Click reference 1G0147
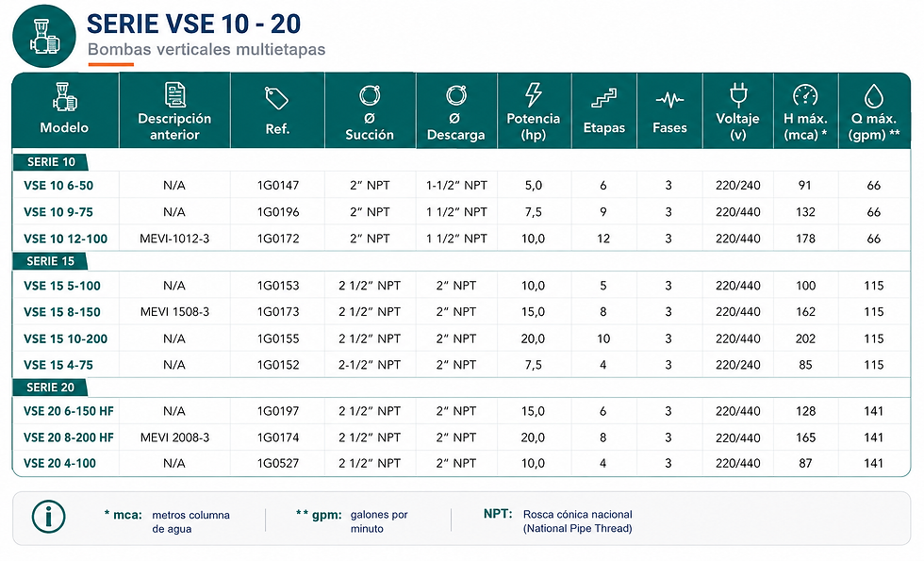The width and height of the screenshot is (924, 561). (x=278, y=186)
